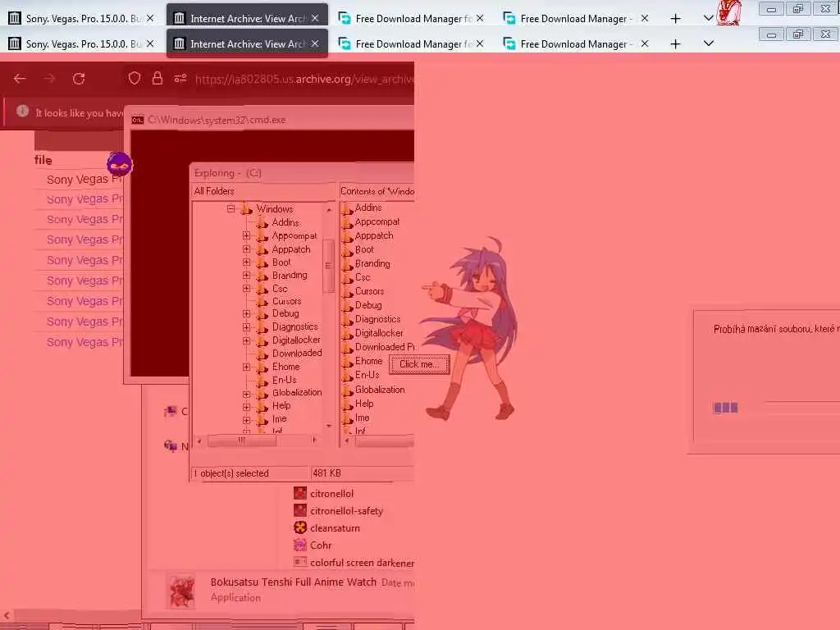
Task: Collapse the Windows folder tree node
Action: (x=231, y=209)
